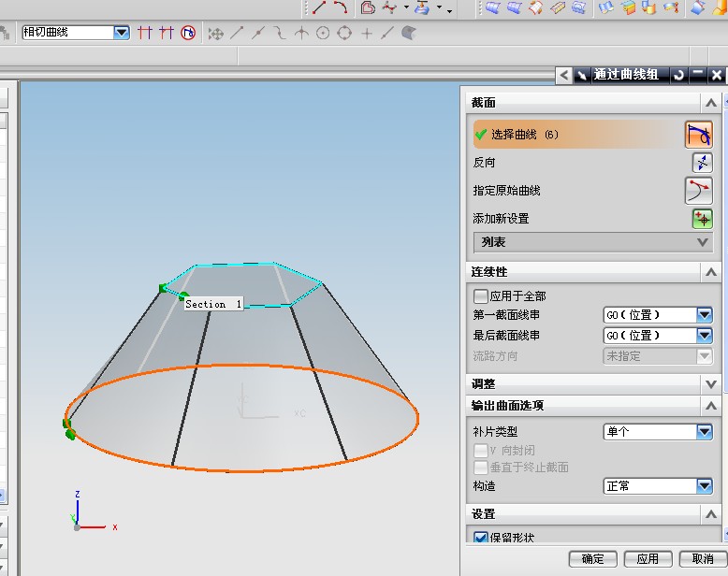Toggle the 应用于全部 checkbox
Screen dimensions: 728x576
point(481,295)
